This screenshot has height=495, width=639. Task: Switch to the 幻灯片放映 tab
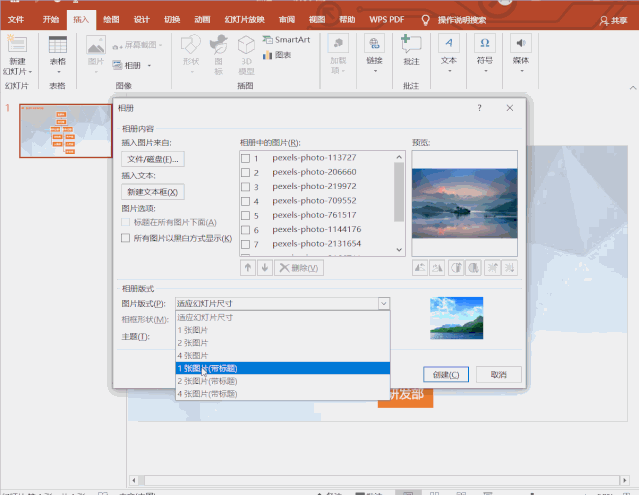tap(245, 20)
